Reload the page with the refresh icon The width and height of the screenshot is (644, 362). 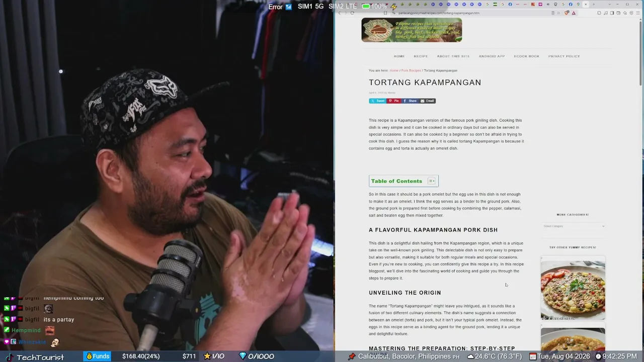point(352,13)
